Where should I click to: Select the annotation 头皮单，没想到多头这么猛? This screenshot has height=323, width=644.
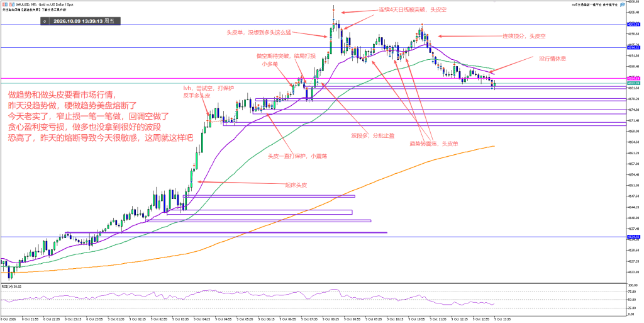(259, 32)
